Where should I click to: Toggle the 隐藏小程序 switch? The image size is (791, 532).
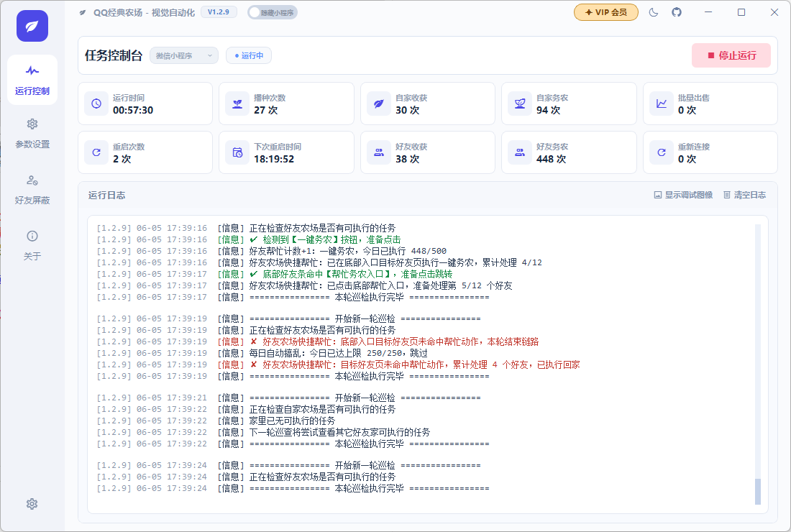273,13
